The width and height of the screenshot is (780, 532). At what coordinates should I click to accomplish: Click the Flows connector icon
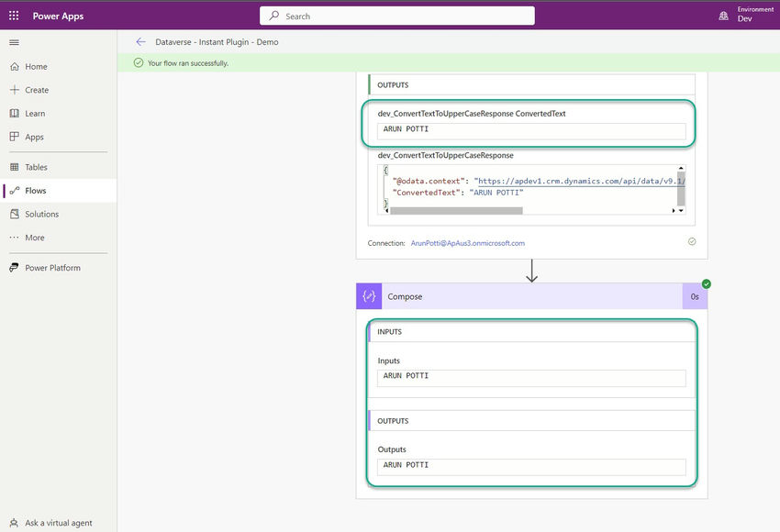point(15,191)
